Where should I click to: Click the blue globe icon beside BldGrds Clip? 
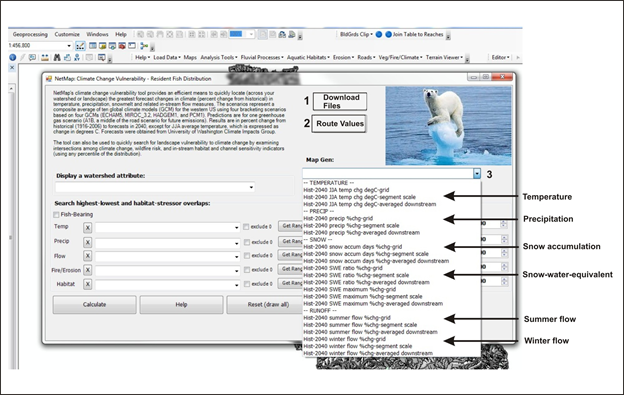point(379,35)
